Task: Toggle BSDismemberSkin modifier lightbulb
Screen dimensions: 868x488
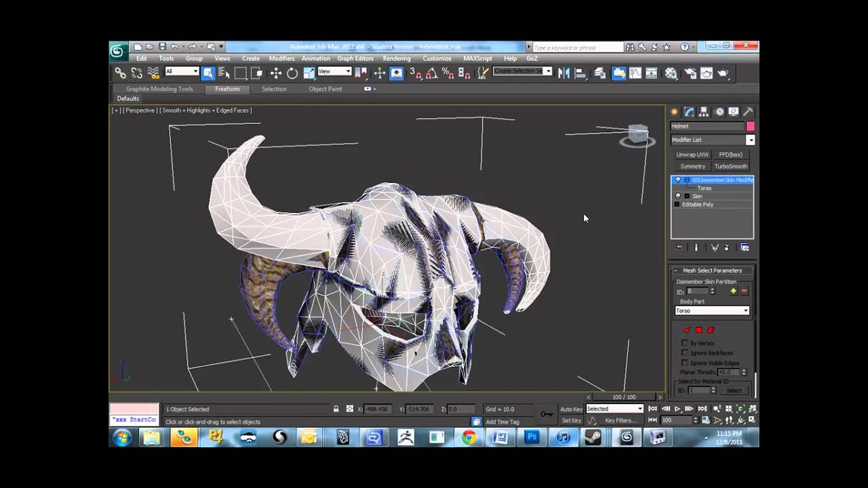Action: pos(678,180)
